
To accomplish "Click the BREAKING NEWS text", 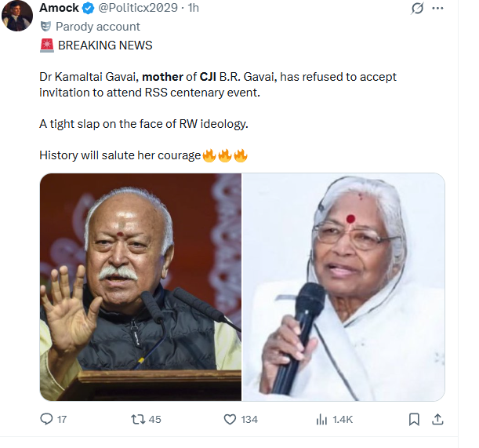I will coord(105,46).
